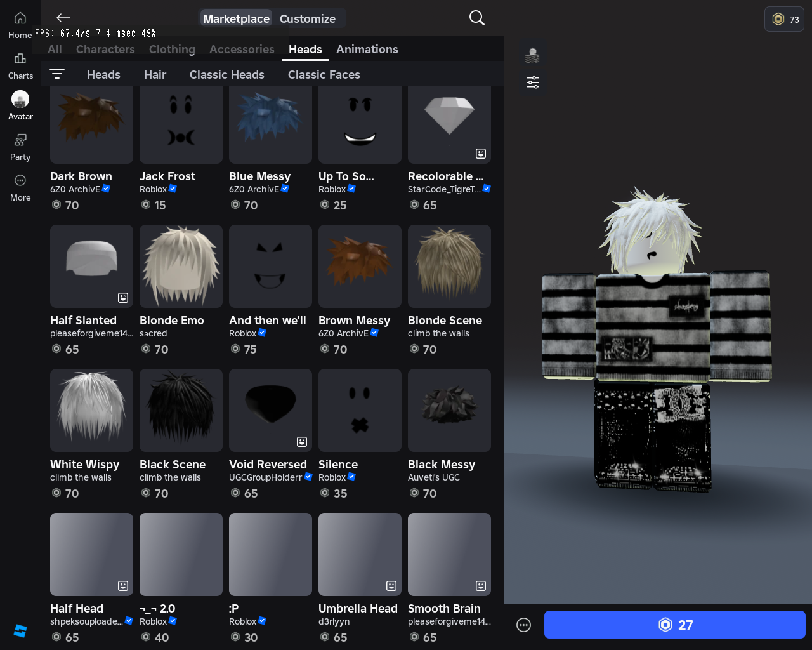Image resolution: width=812 pixels, height=650 pixels.
Task: Select the And then we'll face thumbnail
Action: [x=270, y=266]
